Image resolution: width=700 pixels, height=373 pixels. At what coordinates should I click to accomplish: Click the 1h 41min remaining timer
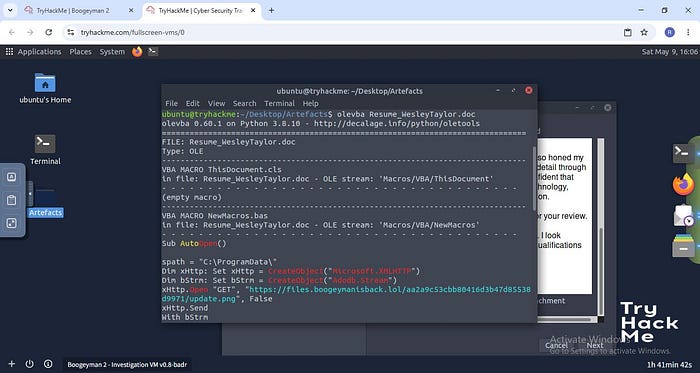[x=670, y=364]
